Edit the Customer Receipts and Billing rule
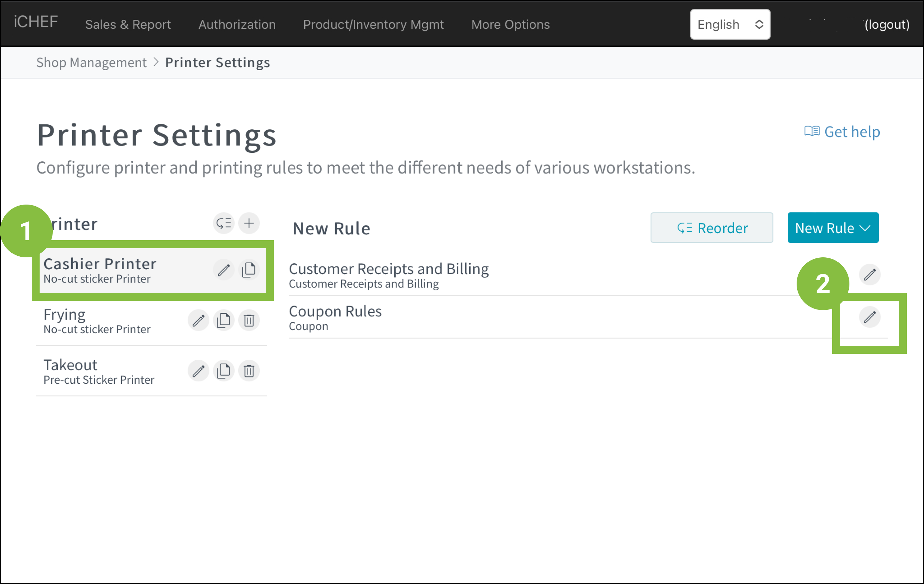The image size is (924, 584). (870, 275)
